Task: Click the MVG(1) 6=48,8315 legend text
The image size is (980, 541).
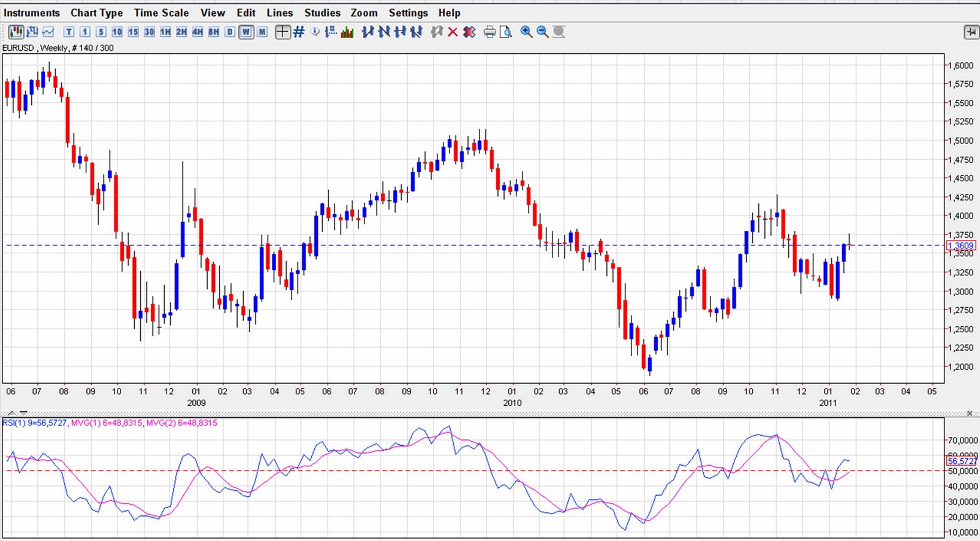Action: (x=107, y=423)
